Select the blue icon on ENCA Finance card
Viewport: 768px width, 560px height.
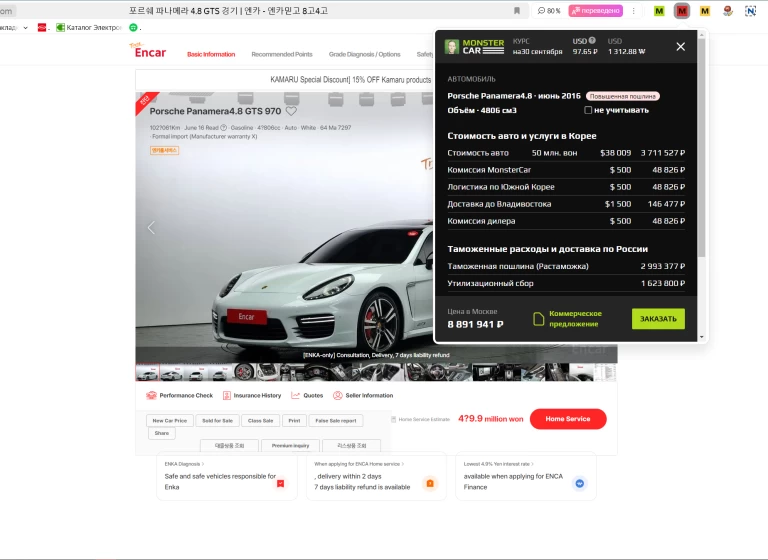click(579, 484)
